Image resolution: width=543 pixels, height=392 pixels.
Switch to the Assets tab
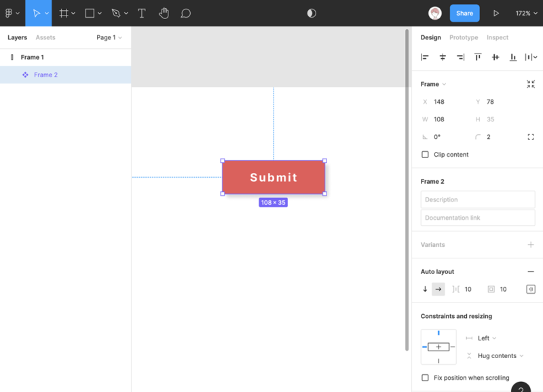point(45,37)
